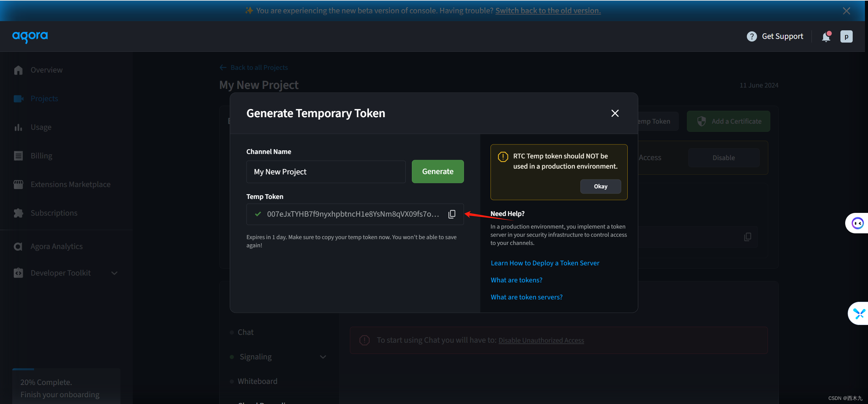Go to Billing in sidebar

tap(41, 156)
